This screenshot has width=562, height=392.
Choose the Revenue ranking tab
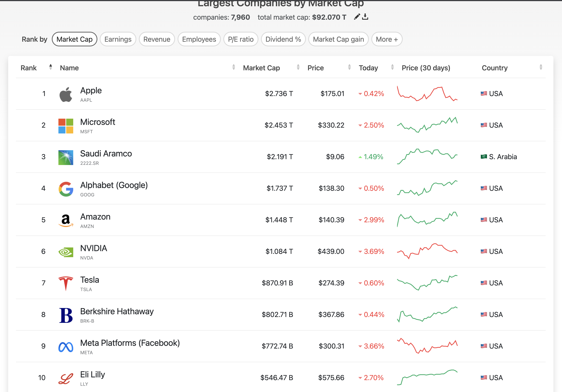[x=157, y=39]
